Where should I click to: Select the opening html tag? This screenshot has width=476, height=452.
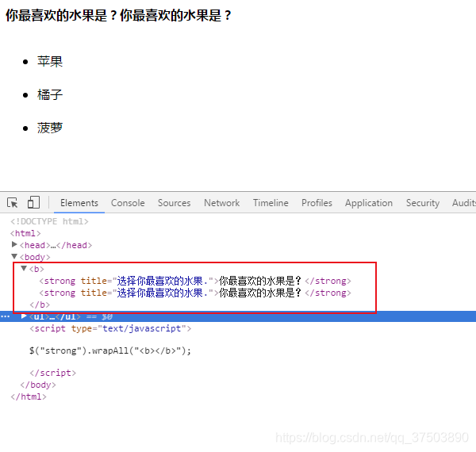(25, 233)
